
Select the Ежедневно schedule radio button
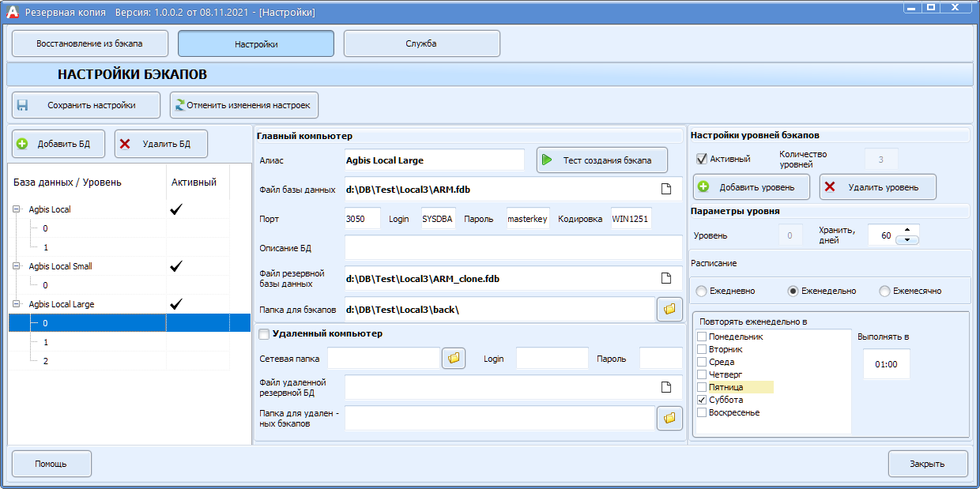pyautogui.click(x=701, y=291)
